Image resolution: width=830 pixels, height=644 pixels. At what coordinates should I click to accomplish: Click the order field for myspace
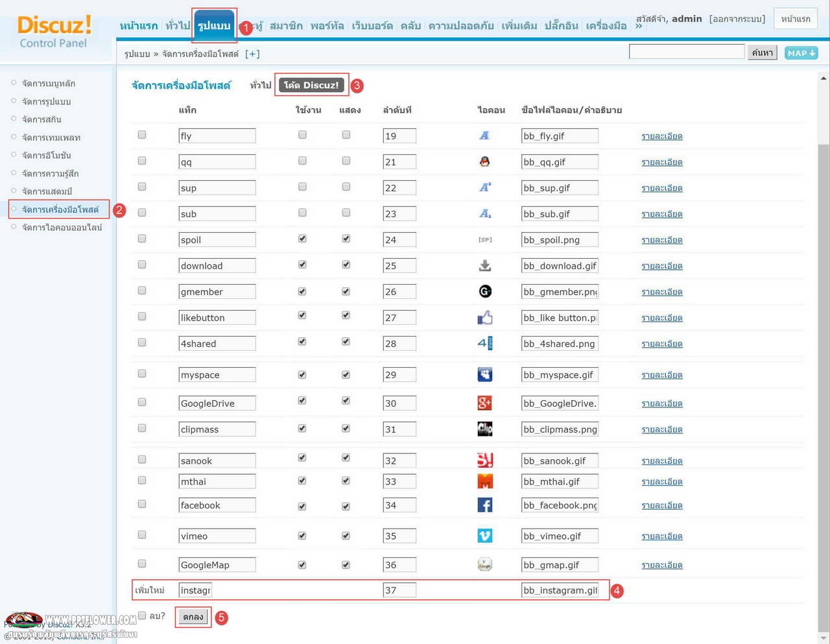(x=399, y=375)
